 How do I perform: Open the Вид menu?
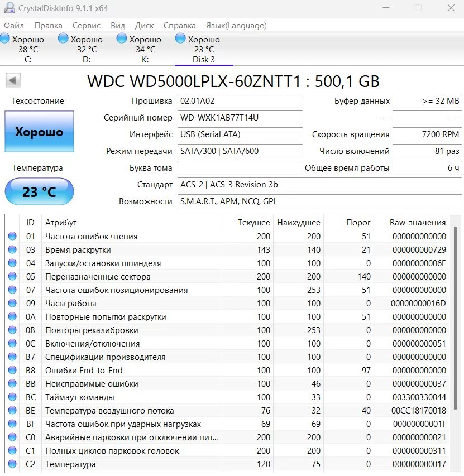[118, 26]
